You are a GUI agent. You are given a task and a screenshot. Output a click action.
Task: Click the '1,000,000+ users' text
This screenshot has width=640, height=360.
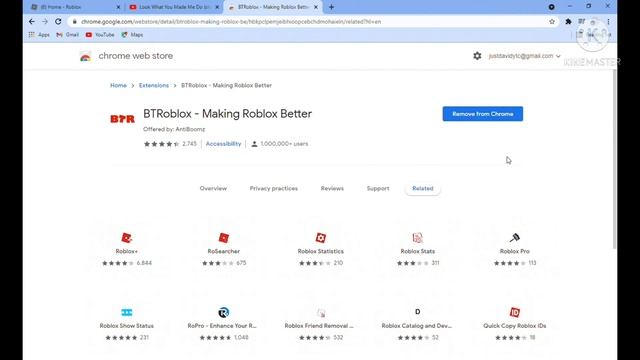click(284, 144)
